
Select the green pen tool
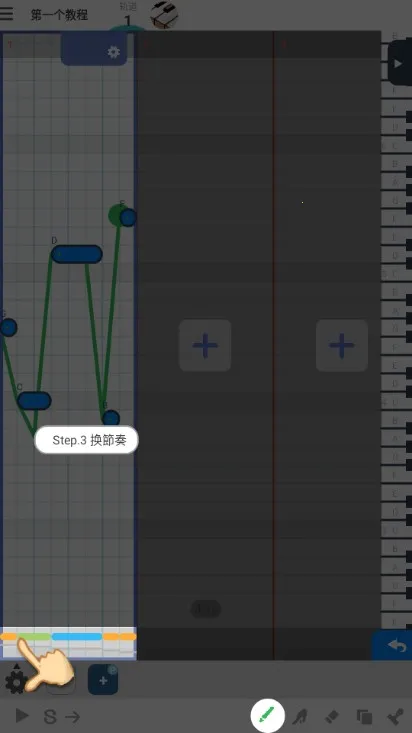267,716
